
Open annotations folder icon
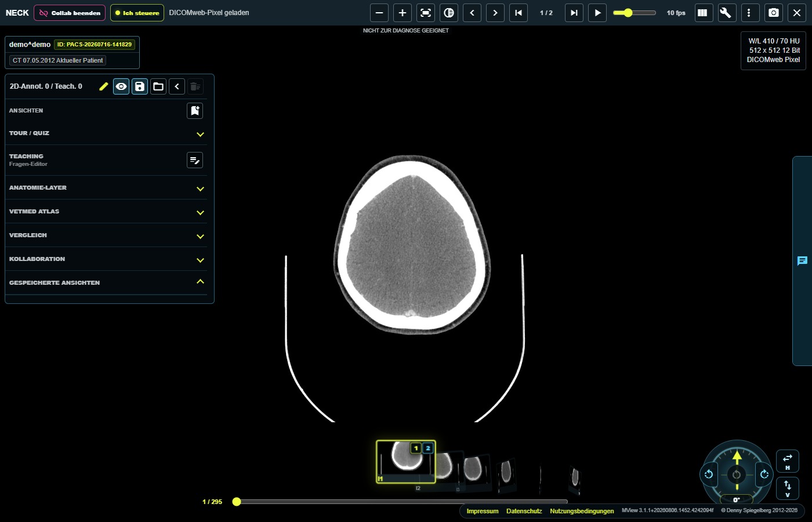pos(158,86)
